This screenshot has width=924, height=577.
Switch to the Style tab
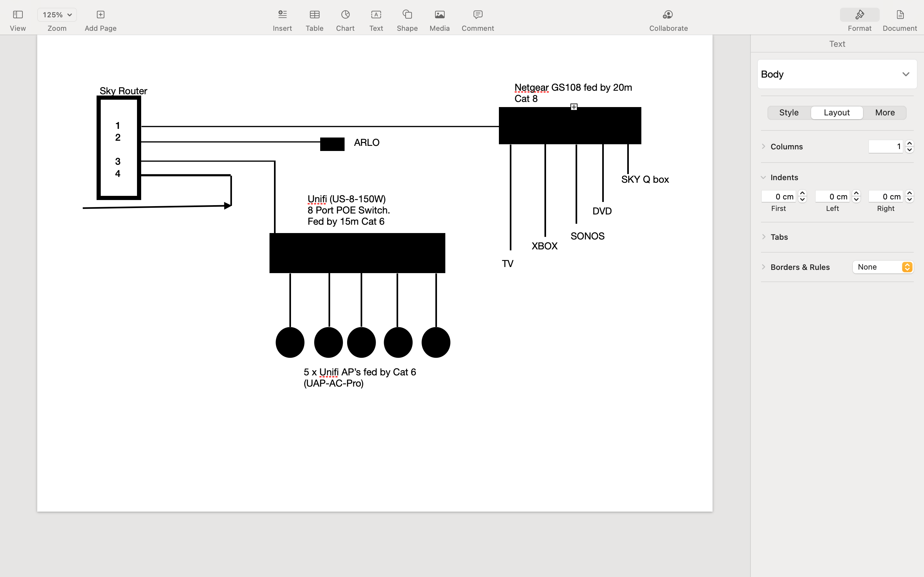[789, 113]
